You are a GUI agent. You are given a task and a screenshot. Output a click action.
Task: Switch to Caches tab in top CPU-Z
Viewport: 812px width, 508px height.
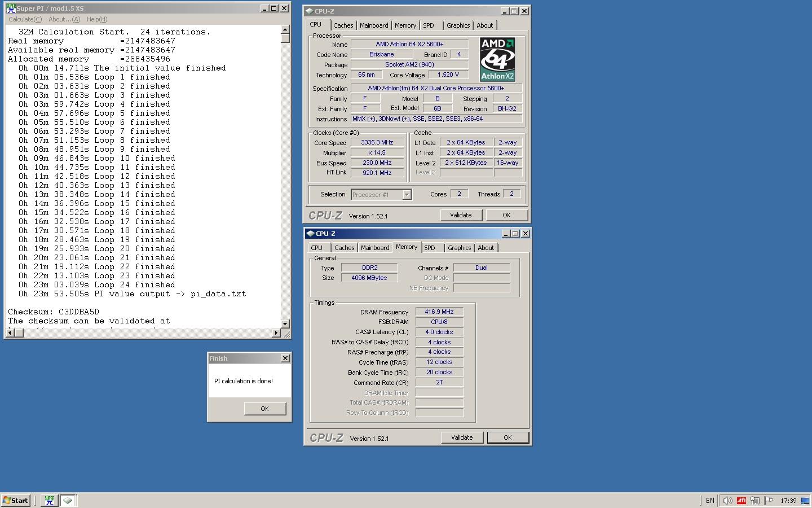click(x=343, y=25)
